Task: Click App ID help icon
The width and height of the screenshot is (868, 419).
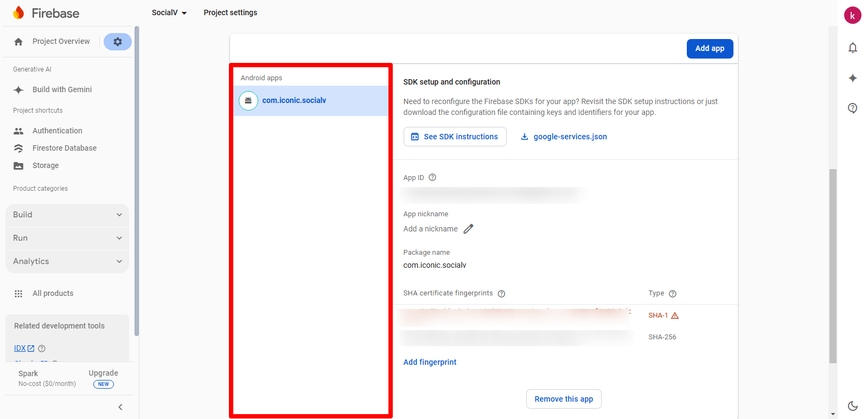Action: coord(432,177)
